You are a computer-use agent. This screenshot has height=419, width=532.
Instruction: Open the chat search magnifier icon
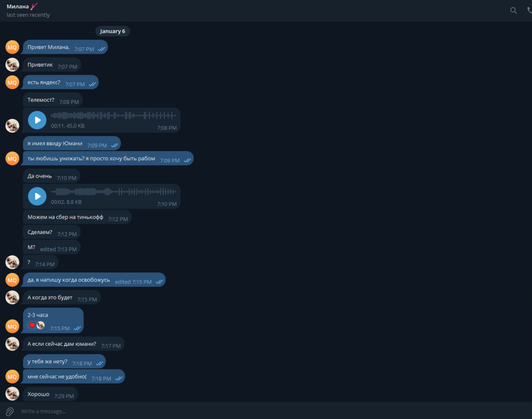click(513, 11)
